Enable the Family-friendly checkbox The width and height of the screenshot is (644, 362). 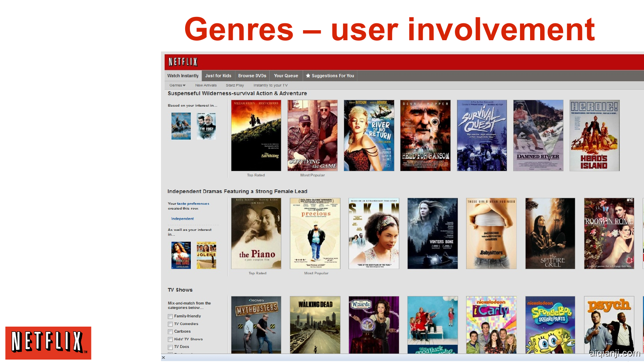pos(170,317)
